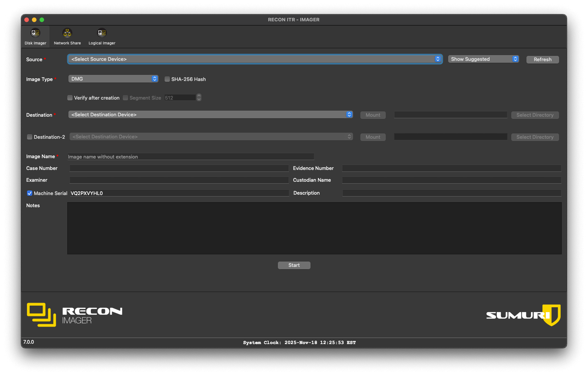Viewport: 588px width, 376px height.
Task: Click the SUMURI shield logo
Action: (x=551, y=315)
